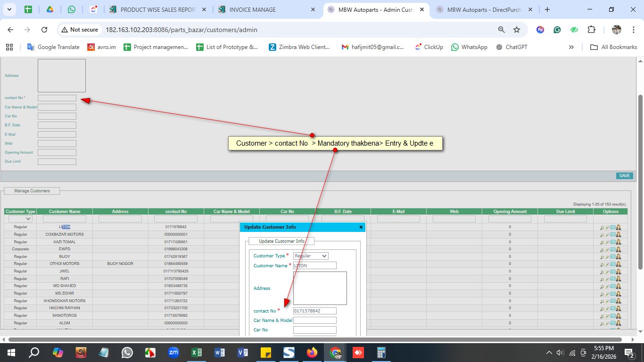Open the Customer Type filter dropdown
The width and height of the screenshot is (644, 362).
(x=20, y=219)
